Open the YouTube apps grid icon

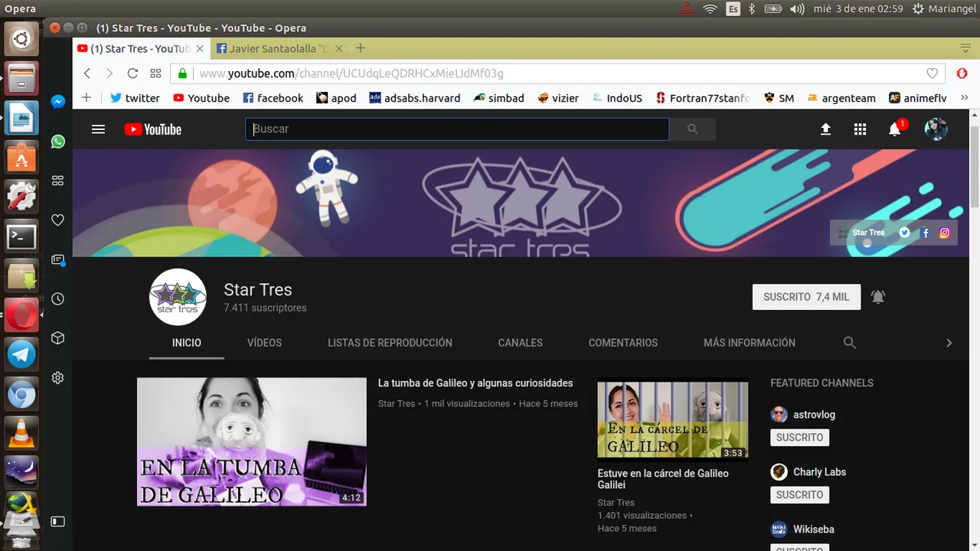coord(860,129)
